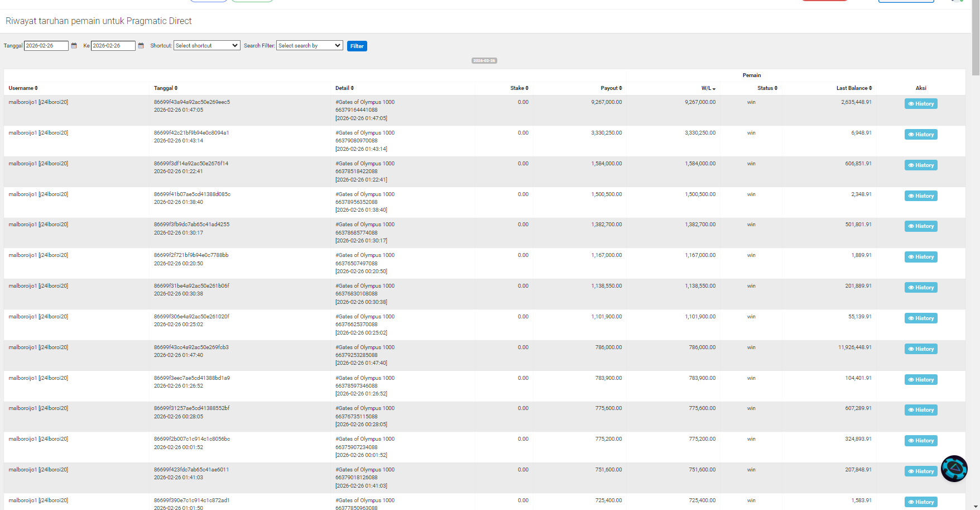Image resolution: width=980 pixels, height=510 pixels.
Task: Select transaction ID 86699f42c21bf9b94e0c8094a1
Action: click(191, 133)
